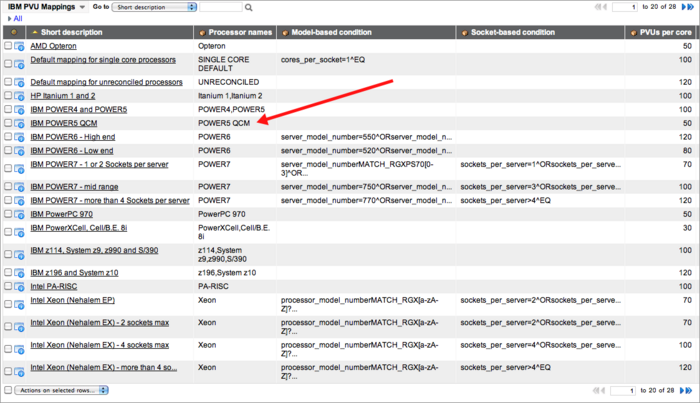The image size is (700, 403).
Task: Click the top page number field
Action: [x=625, y=7]
